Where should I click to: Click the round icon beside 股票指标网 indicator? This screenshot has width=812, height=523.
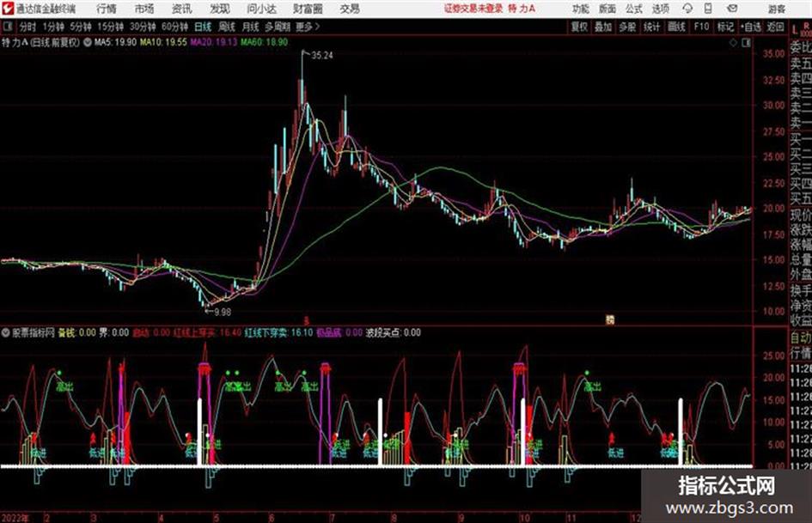tap(6, 332)
